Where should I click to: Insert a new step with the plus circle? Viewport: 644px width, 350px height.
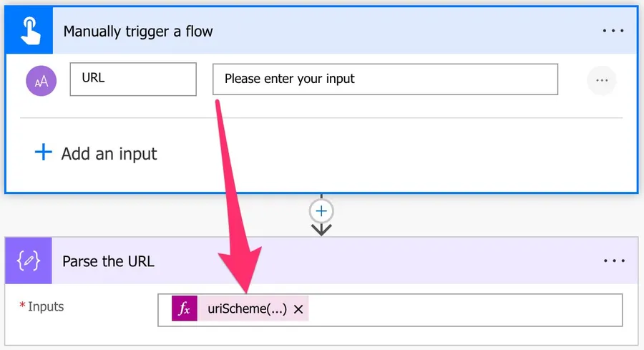pyautogui.click(x=321, y=211)
